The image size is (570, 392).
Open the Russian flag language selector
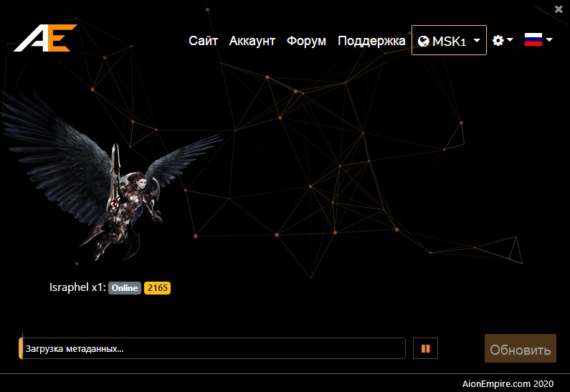[x=538, y=39]
